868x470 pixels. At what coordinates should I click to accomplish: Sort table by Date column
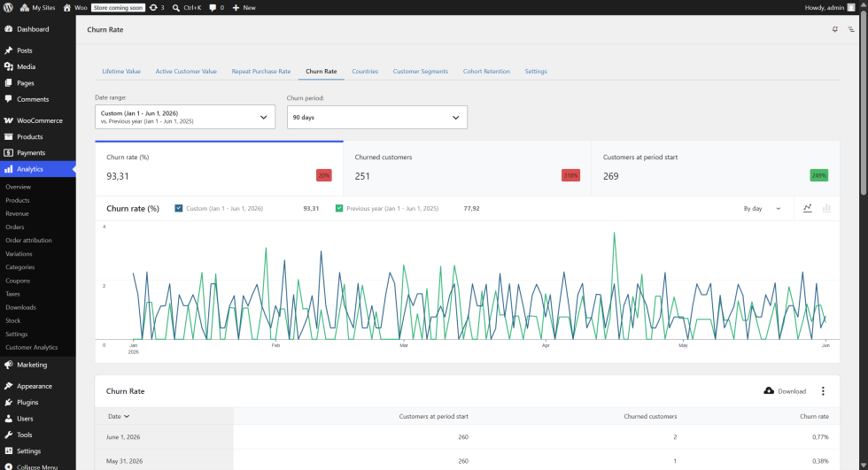click(x=119, y=416)
